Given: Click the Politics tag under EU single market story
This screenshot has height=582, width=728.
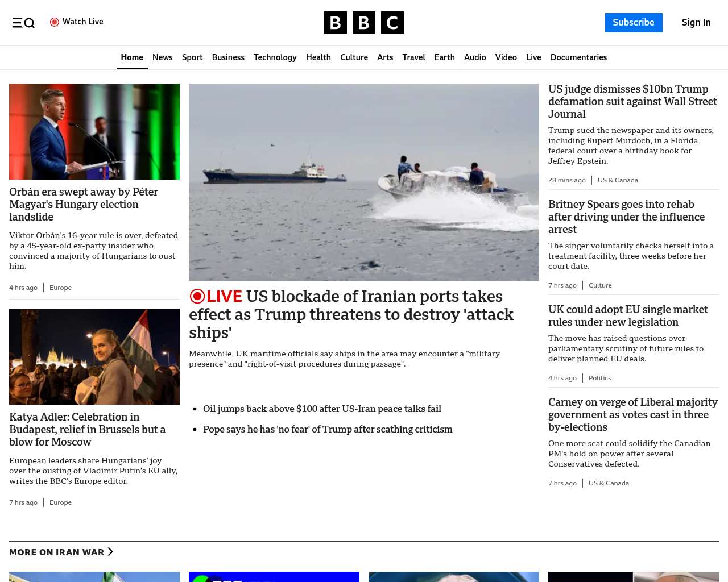Looking at the screenshot, I should click(x=599, y=378).
